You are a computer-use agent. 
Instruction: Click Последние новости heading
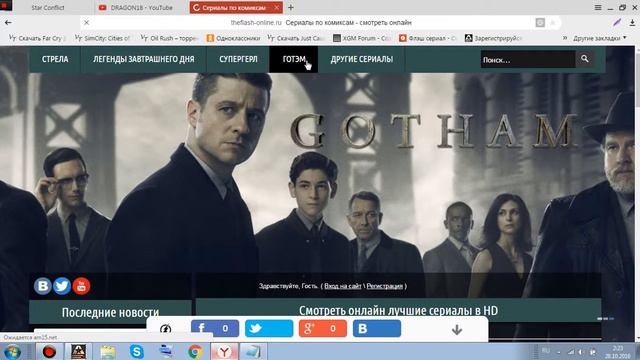pyautogui.click(x=110, y=312)
